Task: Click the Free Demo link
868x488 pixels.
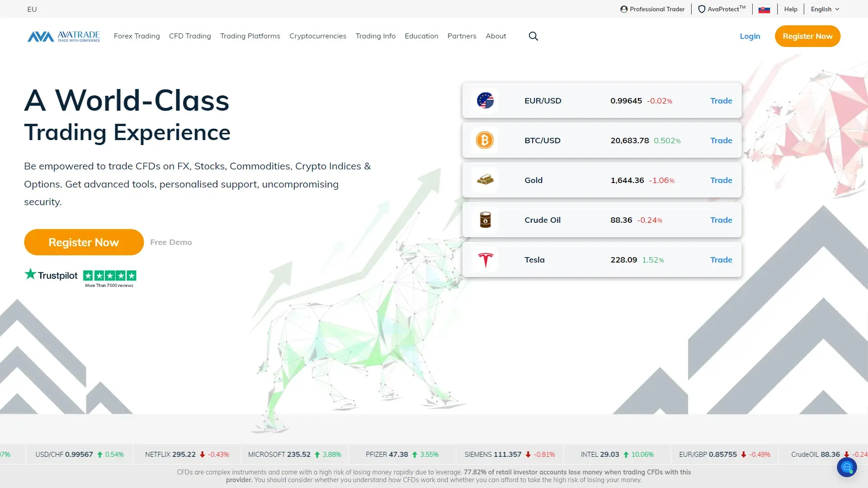Action: (171, 242)
